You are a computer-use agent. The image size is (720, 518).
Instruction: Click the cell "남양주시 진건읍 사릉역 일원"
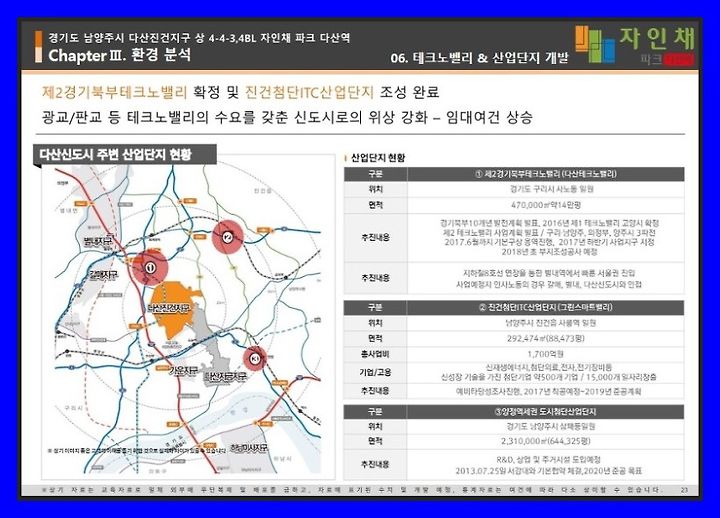pyautogui.click(x=550, y=323)
